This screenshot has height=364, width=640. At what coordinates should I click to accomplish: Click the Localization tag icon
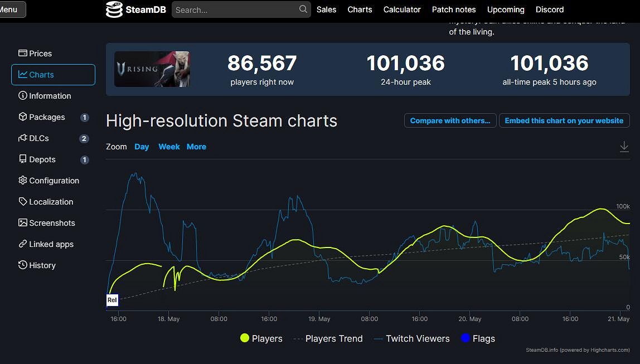click(x=23, y=201)
